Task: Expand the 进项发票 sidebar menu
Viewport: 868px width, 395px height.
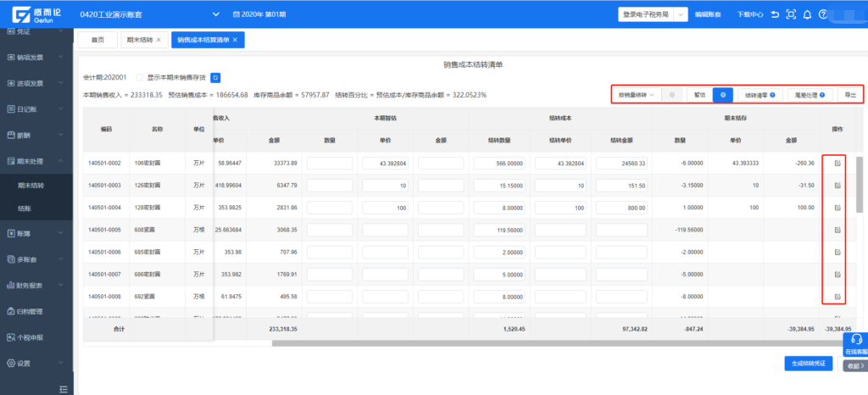Action: pos(36,83)
